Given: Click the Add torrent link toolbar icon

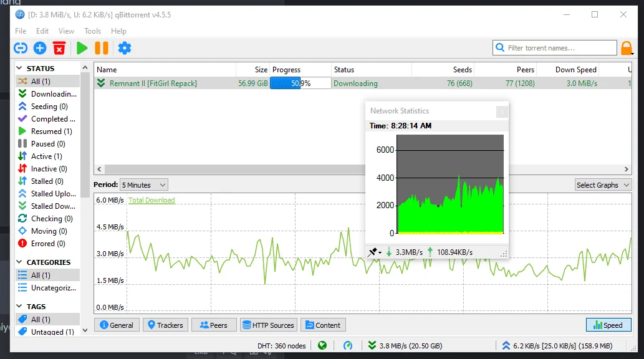Looking at the screenshot, I should tap(21, 48).
